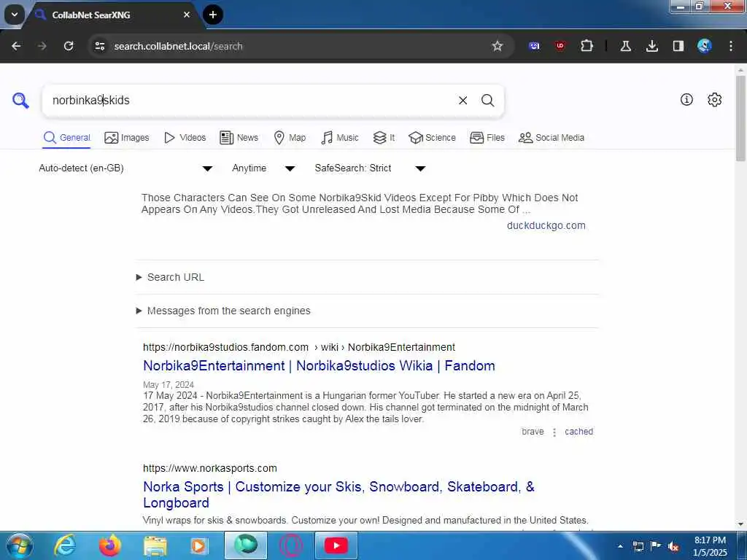Open the Opera taskbar icon
This screenshot has height=560, width=747.
291,545
